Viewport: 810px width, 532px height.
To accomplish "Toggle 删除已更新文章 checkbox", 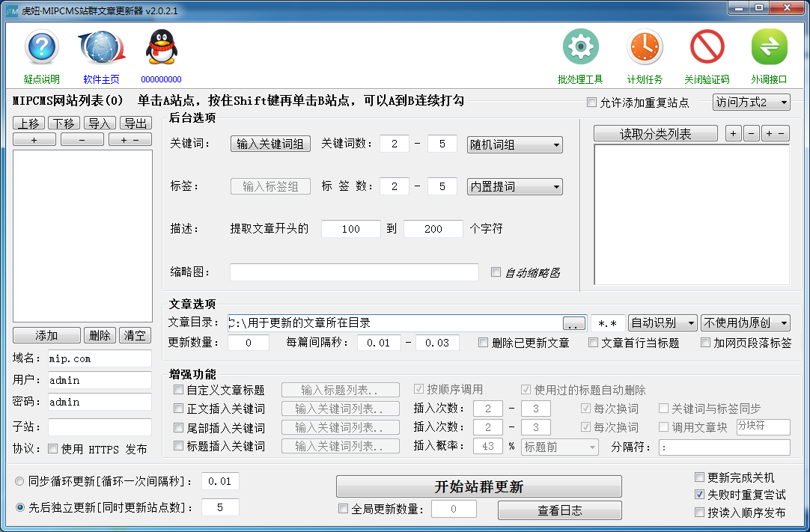I will [483, 343].
